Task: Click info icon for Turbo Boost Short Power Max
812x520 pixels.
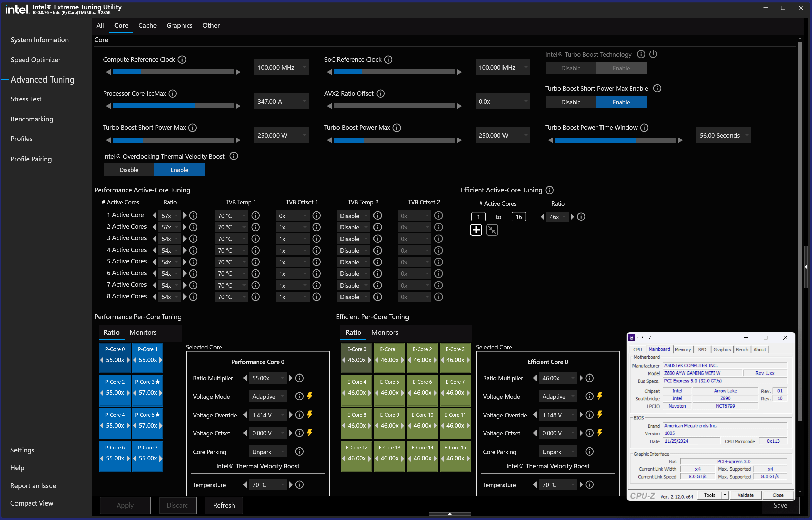Action: (192, 128)
